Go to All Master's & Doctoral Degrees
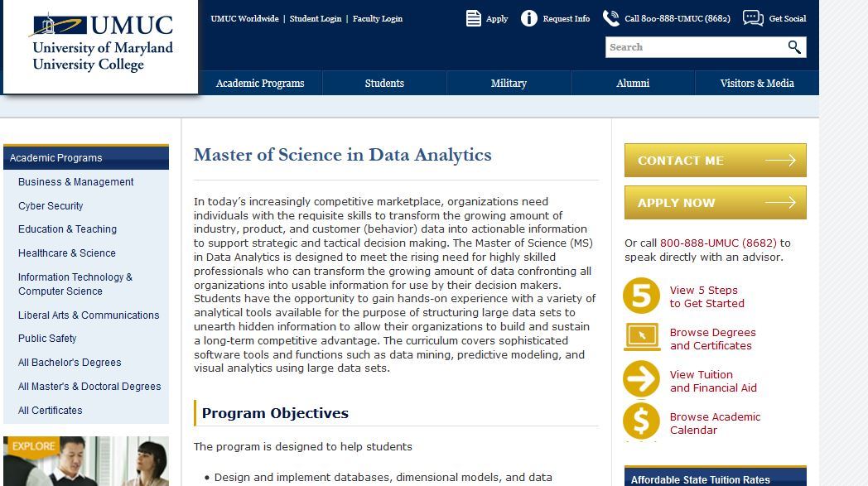This screenshot has height=486, width=868. (89, 387)
